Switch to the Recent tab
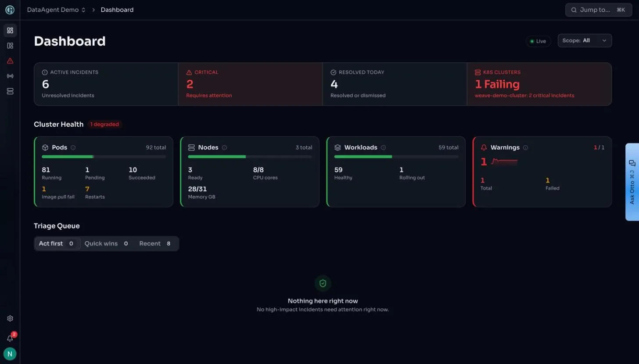 155,243
